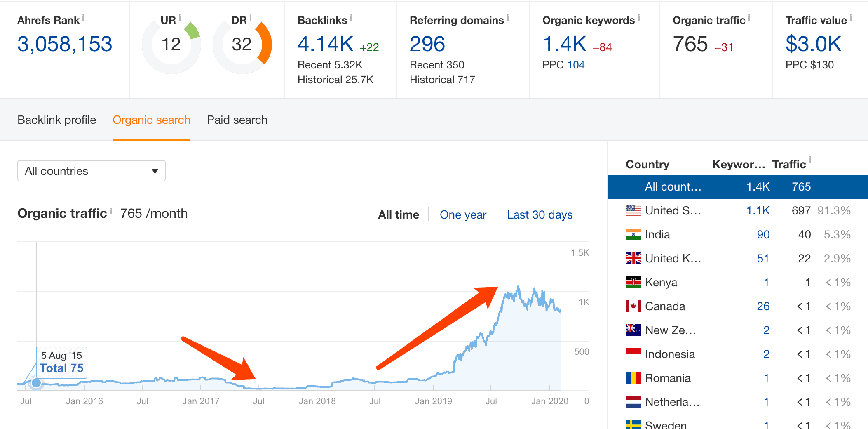Open the Paid search tab
The height and width of the screenshot is (429, 868).
click(237, 120)
